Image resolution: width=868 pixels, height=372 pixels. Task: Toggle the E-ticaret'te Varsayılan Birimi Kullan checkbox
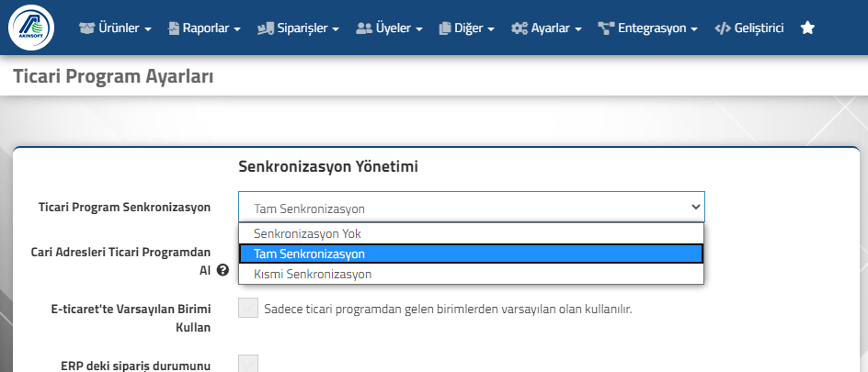248,308
